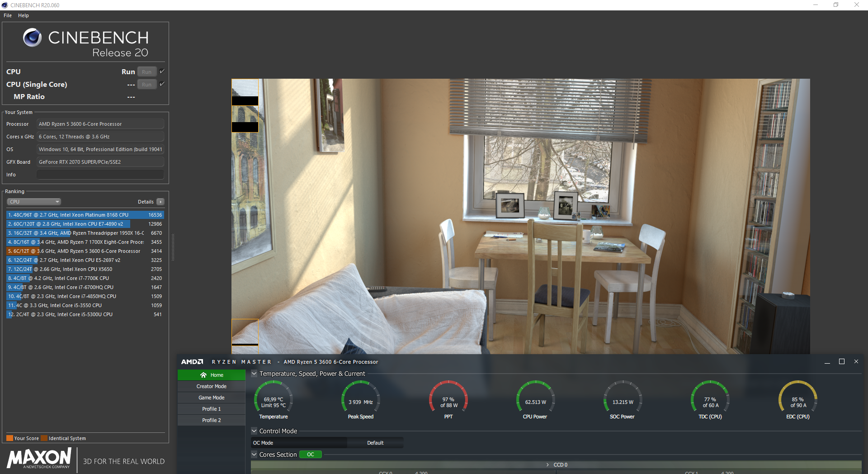Click the AMD logo in Ryzen Master

(x=192, y=362)
